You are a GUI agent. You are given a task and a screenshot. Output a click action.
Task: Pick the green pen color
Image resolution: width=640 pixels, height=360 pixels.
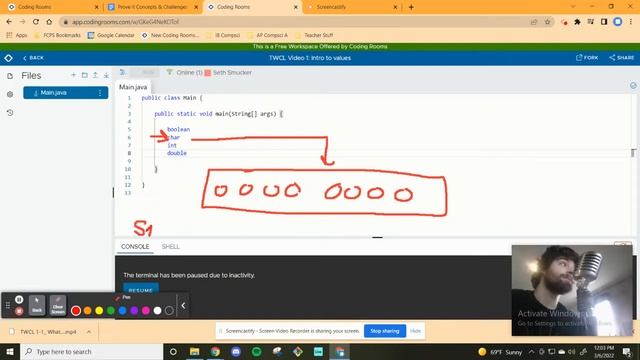pos(111,311)
